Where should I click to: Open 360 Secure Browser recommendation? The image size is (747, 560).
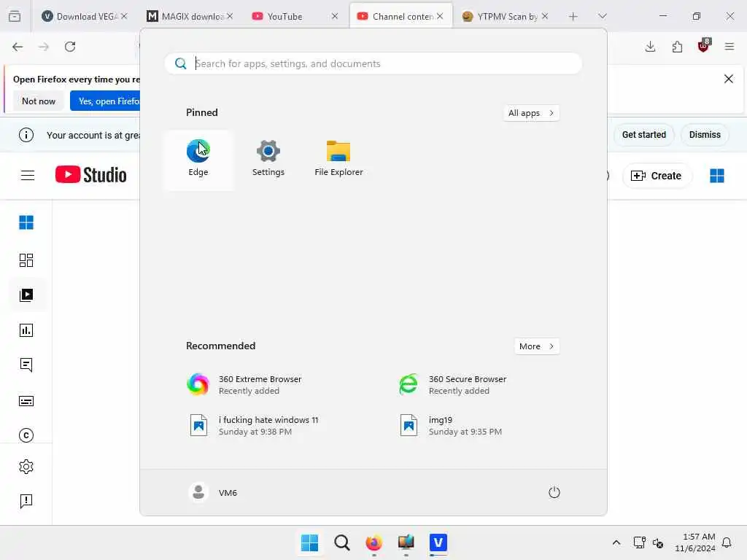(x=478, y=385)
